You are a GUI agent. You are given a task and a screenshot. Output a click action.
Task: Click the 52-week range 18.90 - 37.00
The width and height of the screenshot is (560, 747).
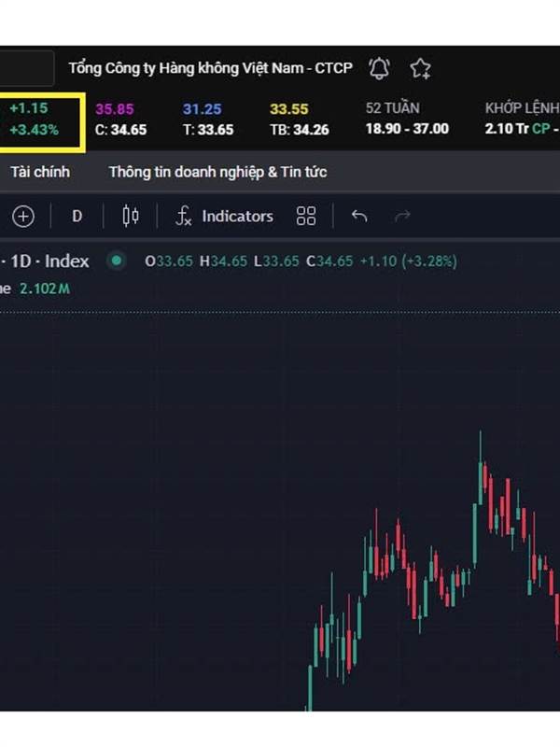407,129
